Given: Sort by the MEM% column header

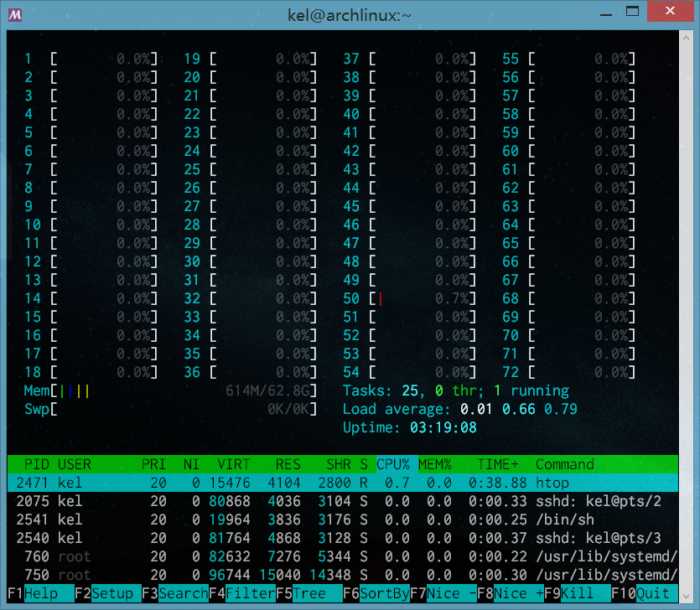Looking at the screenshot, I should (435, 464).
